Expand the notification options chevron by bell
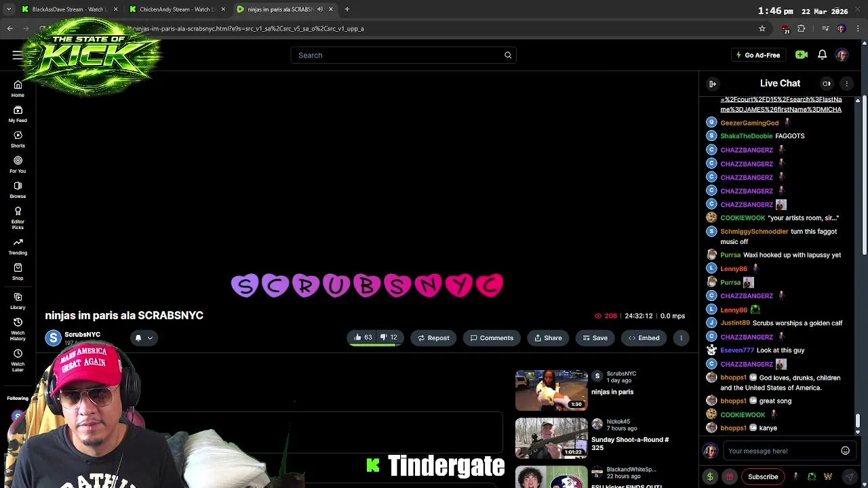The image size is (868, 488). click(150, 338)
